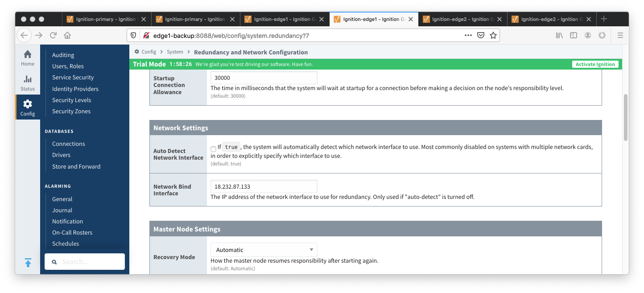Switch to last Ignition-edge2 tab
This screenshot has height=293, width=644.
pos(552,19)
